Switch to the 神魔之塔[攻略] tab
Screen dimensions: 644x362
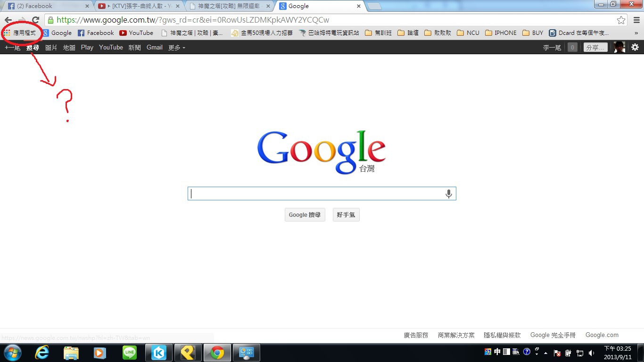229,7
